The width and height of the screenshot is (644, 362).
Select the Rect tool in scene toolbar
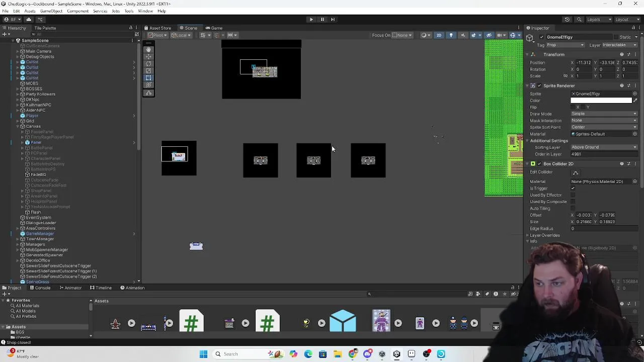(x=148, y=78)
